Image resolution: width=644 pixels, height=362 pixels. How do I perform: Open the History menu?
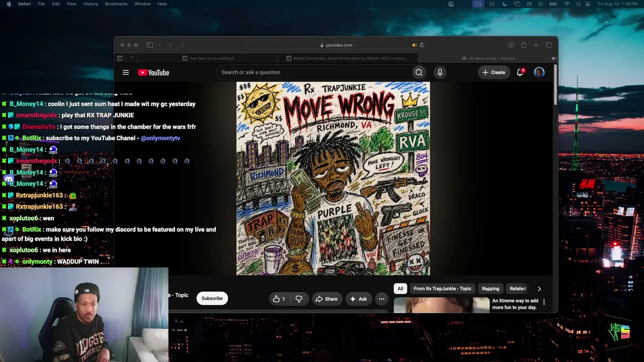[91, 4]
